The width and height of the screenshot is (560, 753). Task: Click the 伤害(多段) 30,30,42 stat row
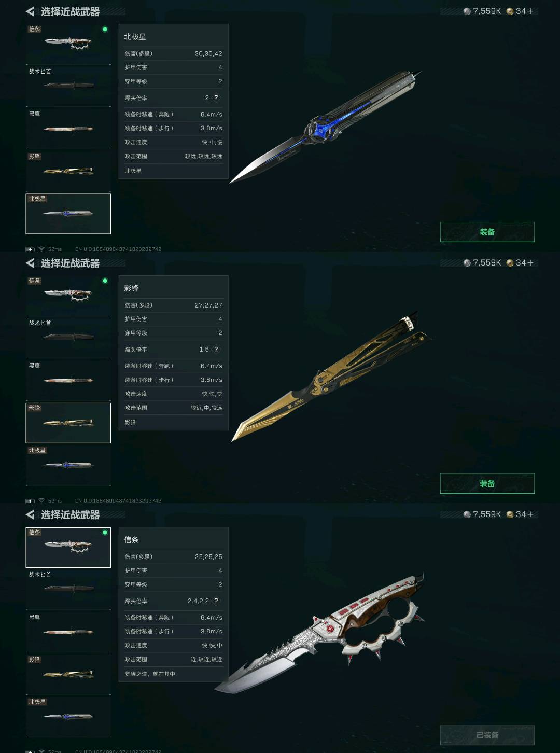(173, 53)
